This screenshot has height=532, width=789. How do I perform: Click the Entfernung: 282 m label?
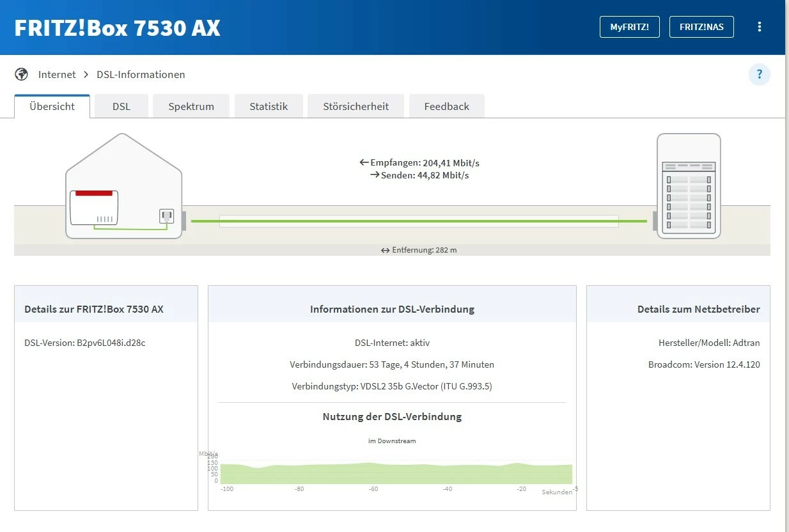[419, 250]
